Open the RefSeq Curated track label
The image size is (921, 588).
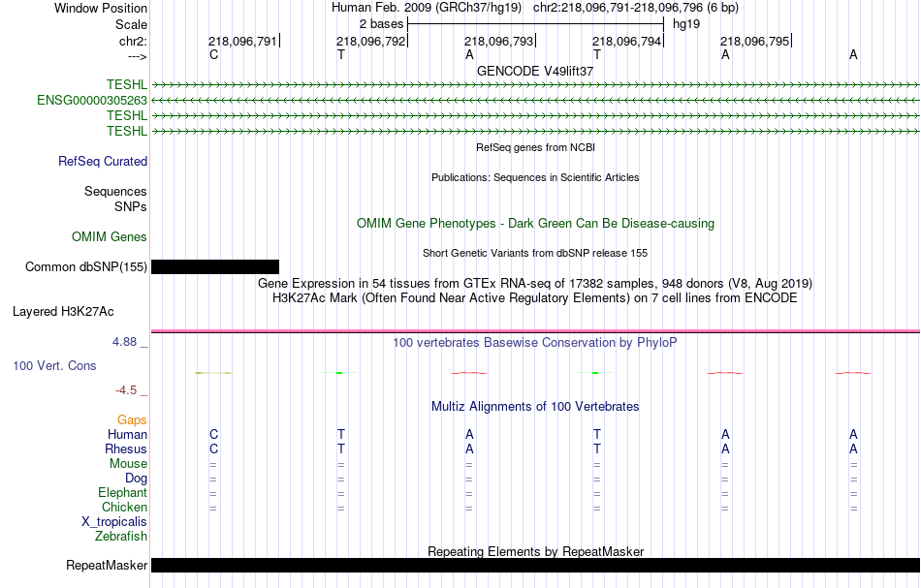coord(103,162)
